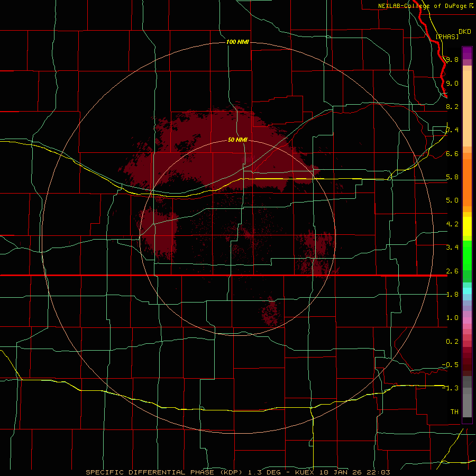
Task: Select the -0.5 value on the legend
Action: coord(450,364)
